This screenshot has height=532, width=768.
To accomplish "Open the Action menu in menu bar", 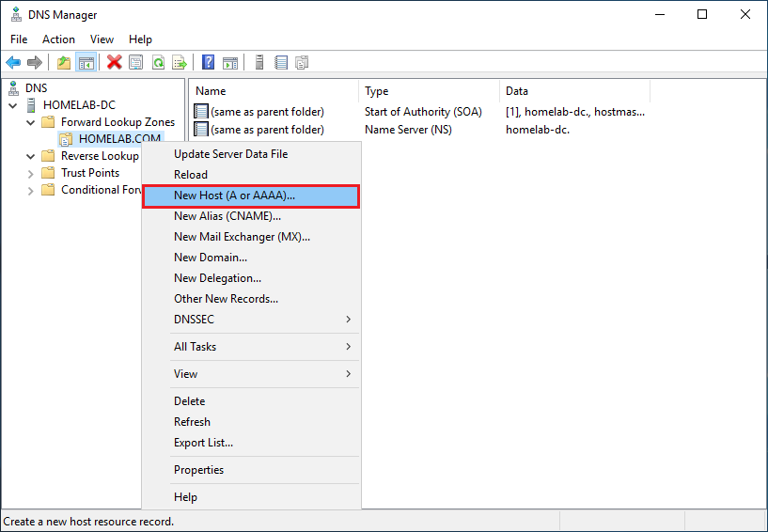I will pos(58,39).
